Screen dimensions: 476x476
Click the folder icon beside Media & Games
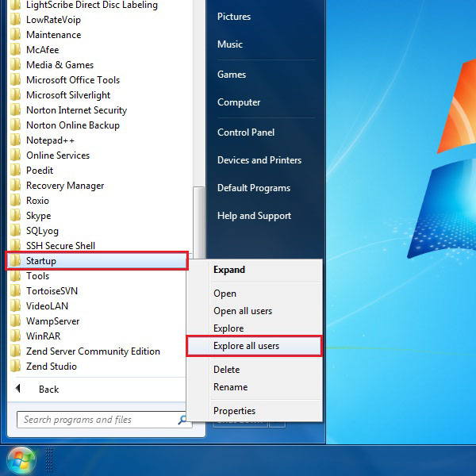pyautogui.click(x=15, y=65)
